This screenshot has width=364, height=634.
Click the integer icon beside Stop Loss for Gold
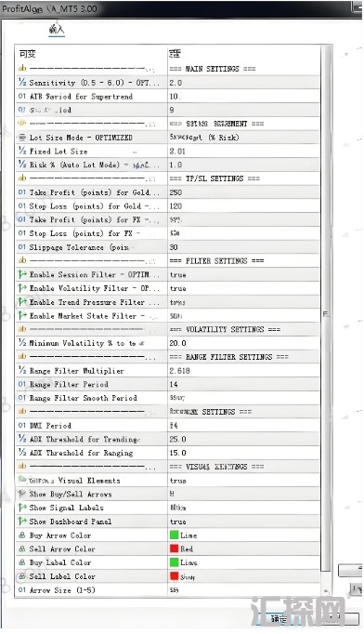click(22, 205)
